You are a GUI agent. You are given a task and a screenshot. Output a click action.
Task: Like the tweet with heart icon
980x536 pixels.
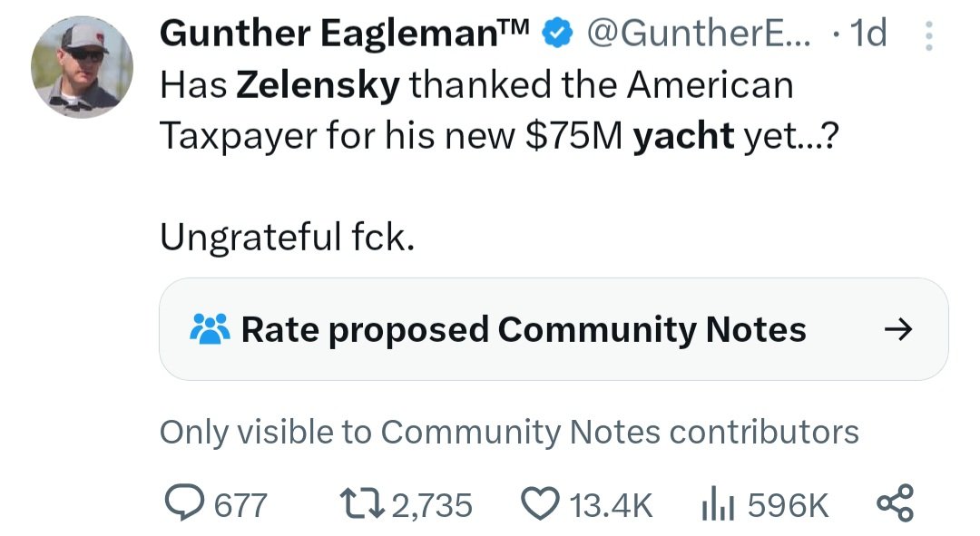pos(541,503)
